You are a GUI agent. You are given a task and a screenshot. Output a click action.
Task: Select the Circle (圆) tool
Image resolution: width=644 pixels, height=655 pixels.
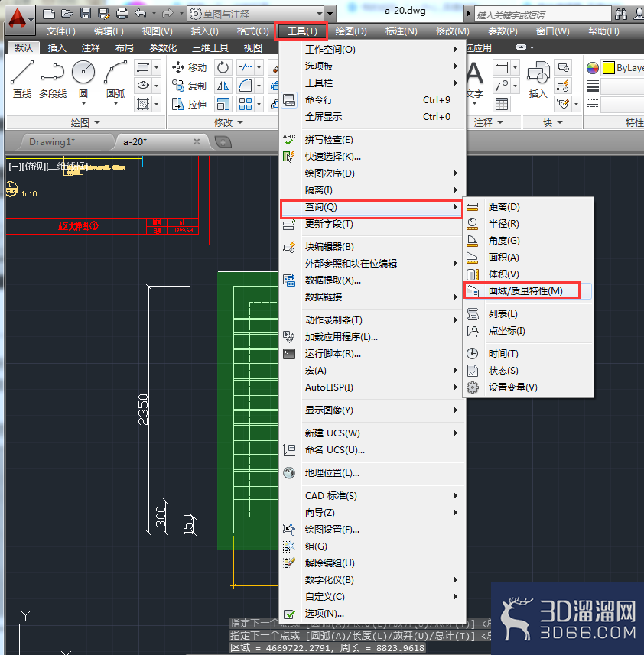click(x=83, y=79)
